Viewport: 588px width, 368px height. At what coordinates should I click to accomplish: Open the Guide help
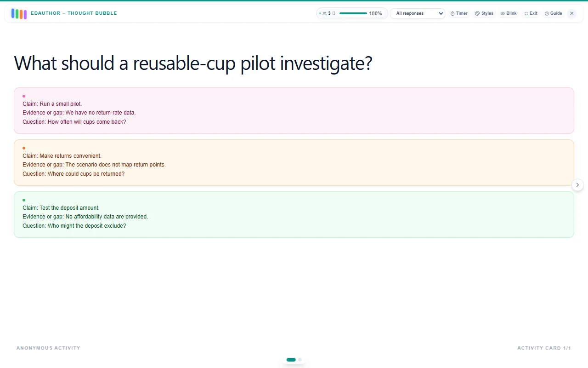[x=553, y=13]
